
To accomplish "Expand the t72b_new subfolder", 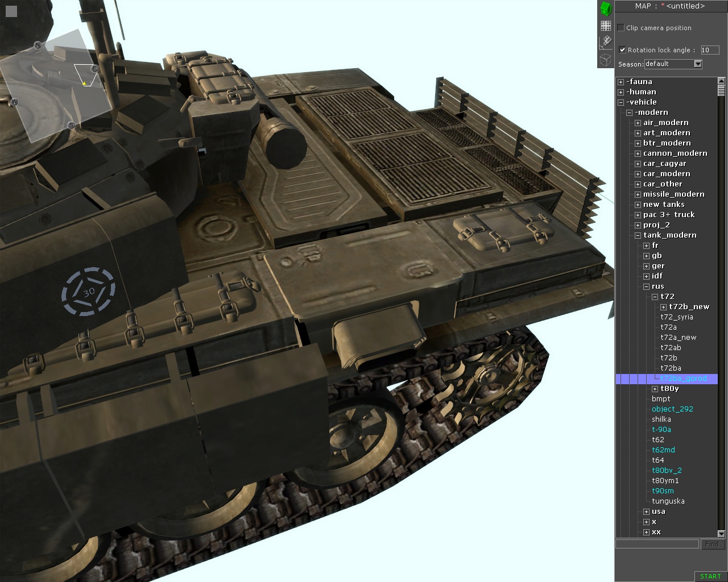I will 663,307.
